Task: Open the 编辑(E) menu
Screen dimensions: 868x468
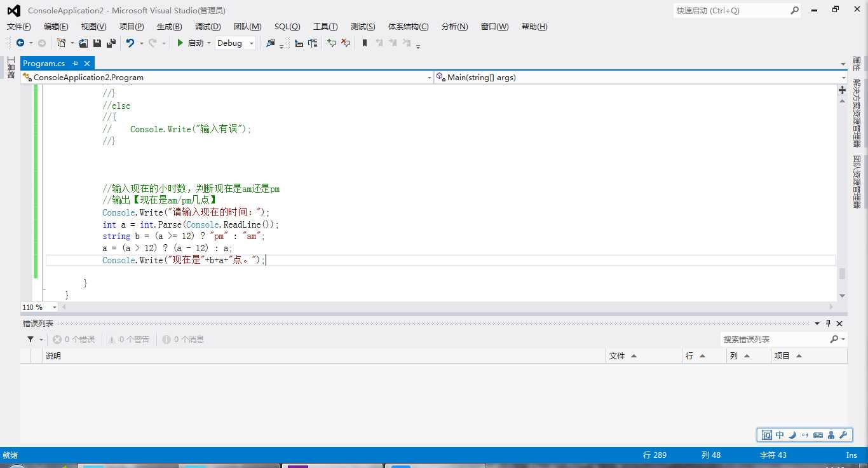Action: (56, 26)
